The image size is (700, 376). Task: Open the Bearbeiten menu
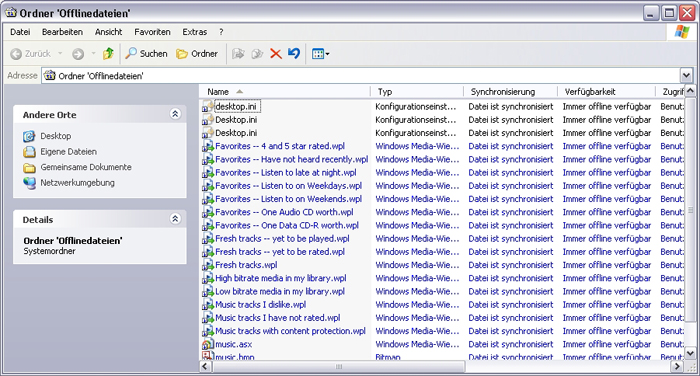pyautogui.click(x=62, y=32)
